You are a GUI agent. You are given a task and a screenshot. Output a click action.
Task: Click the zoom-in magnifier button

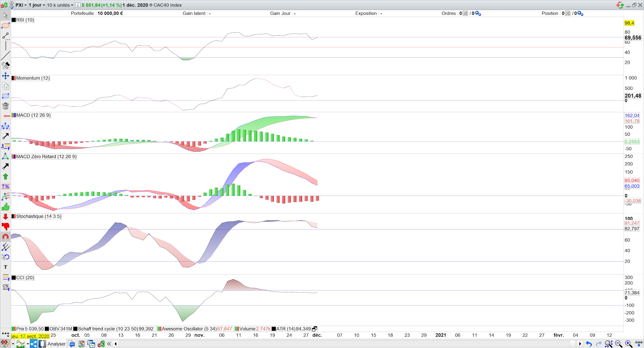coord(629,344)
